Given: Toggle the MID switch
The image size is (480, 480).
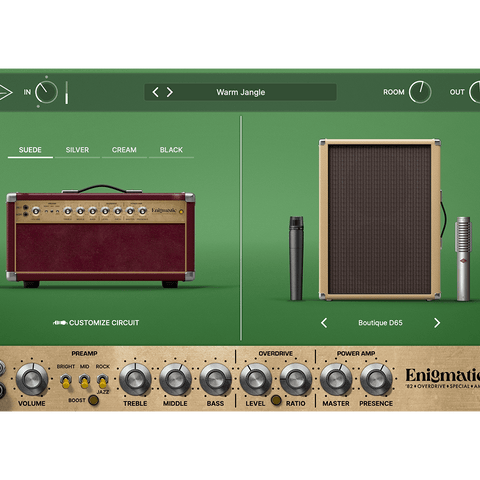Looking at the screenshot, I should click(x=84, y=381).
